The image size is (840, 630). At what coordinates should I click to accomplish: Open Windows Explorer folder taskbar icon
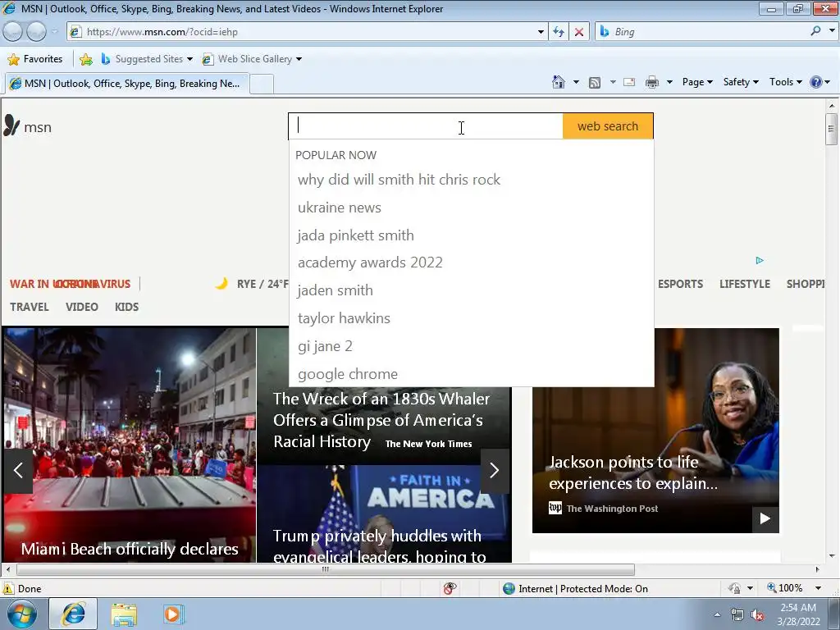click(x=125, y=614)
